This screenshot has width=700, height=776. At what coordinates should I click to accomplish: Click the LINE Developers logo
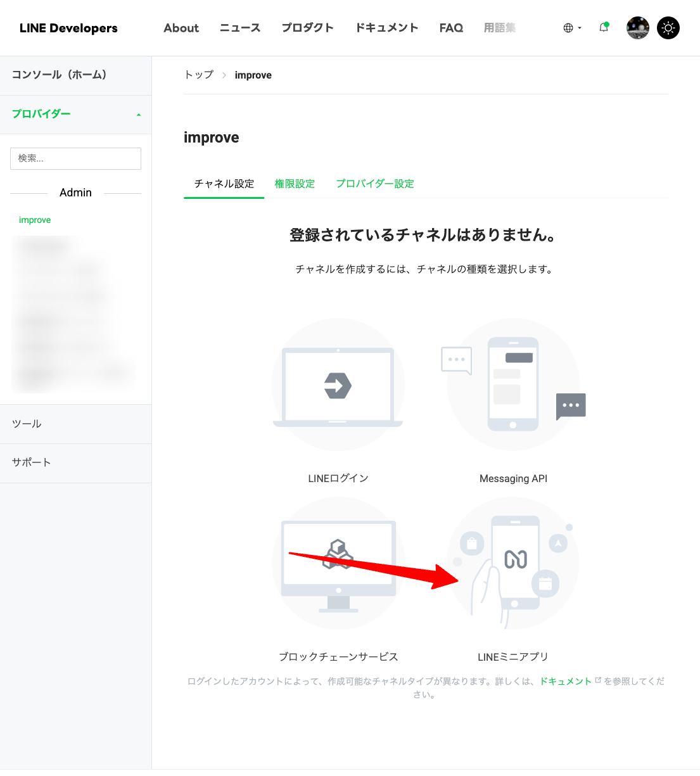click(x=68, y=28)
